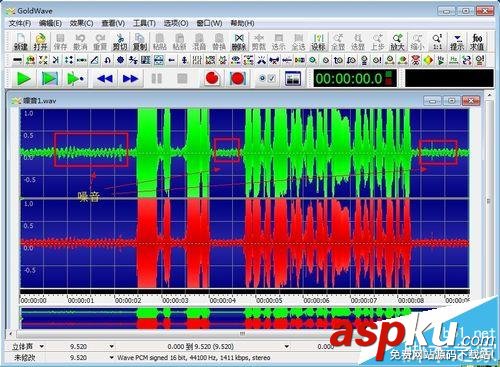
Task: Click the play selection button with blue frame
Action: (x=49, y=79)
